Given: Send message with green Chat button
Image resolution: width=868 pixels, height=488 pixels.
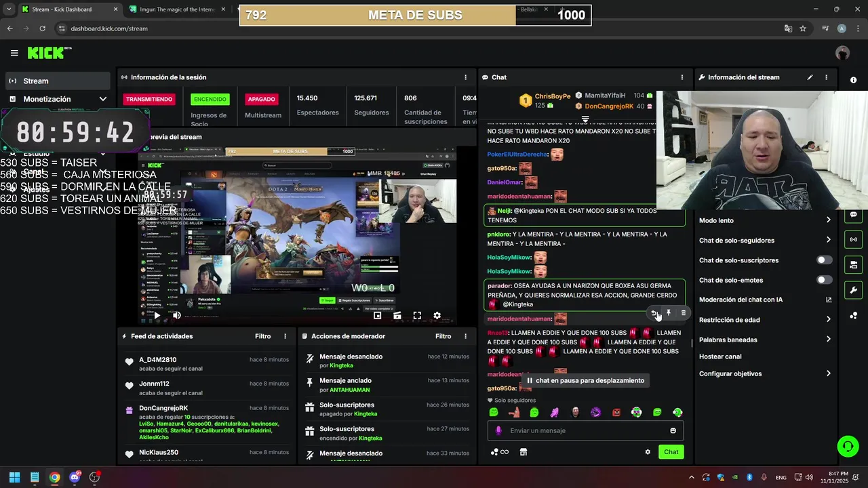Looking at the screenshot, I should pyautogui.click(x=671, y=452).
